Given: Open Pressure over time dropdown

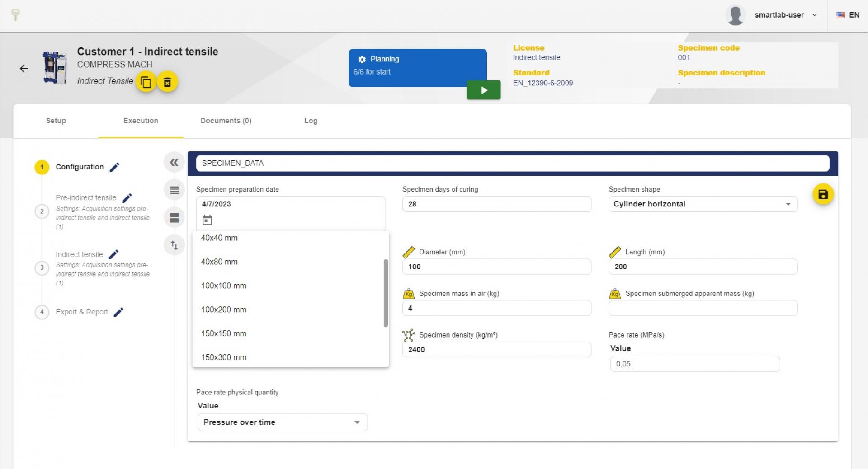Looking at the screenshot, I should tap(282, 422).
